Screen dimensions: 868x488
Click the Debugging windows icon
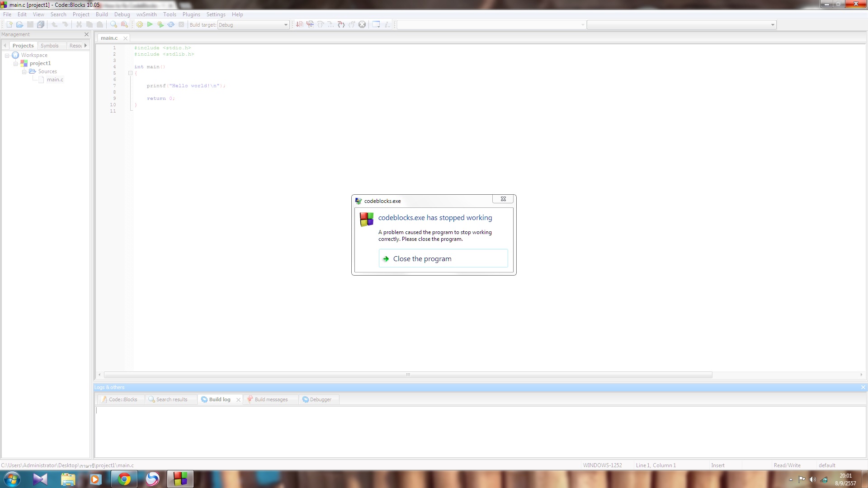click(x=376, y=24)
